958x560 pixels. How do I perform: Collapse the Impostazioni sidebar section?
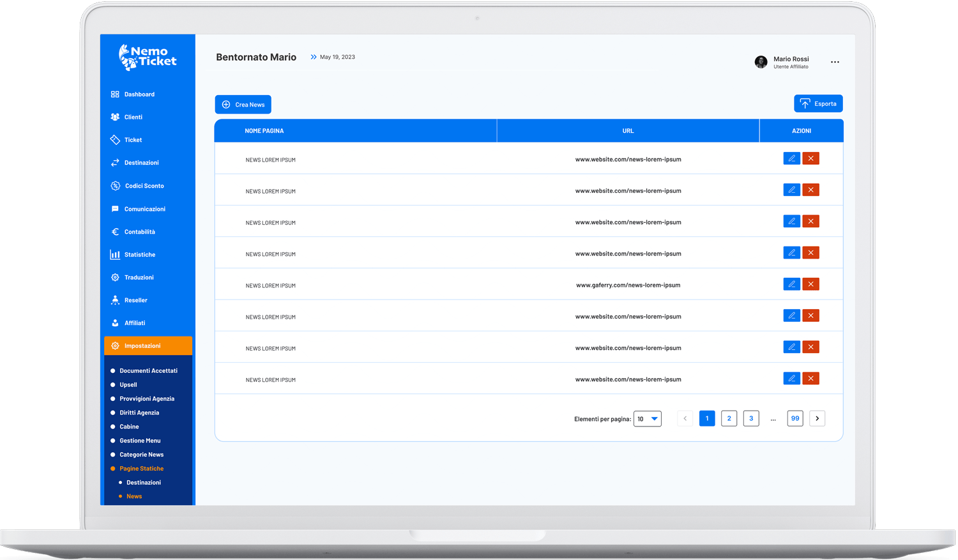pos(148,345)
